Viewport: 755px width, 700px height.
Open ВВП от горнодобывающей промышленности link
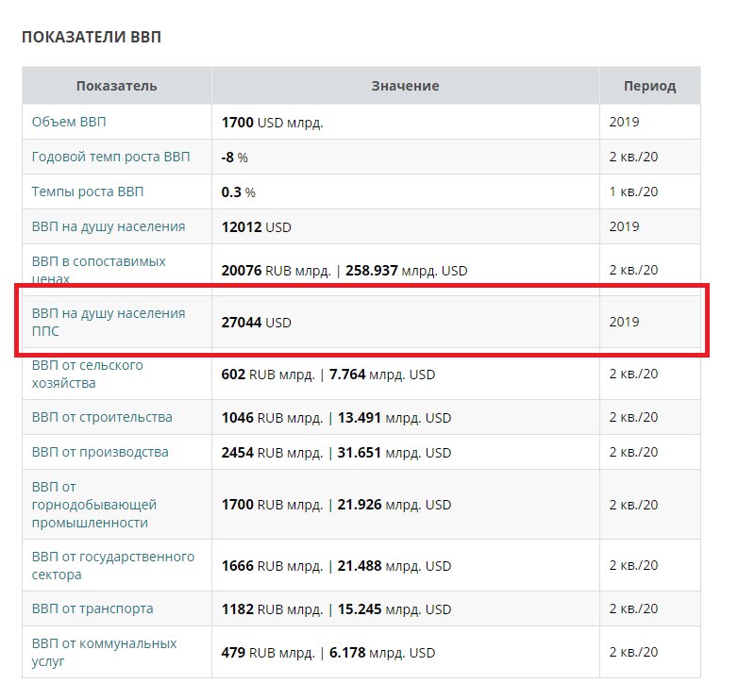pyautogui.click(x=93, y=505)
